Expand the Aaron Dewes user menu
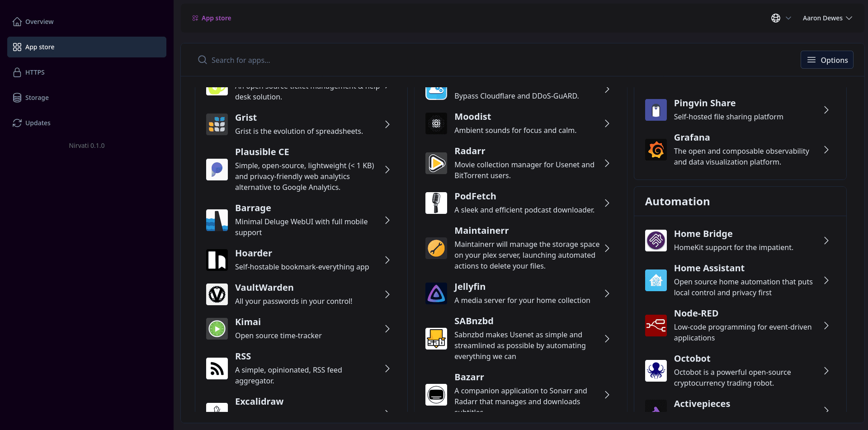Viewport: 868px width, 430px height. (827, 18)
